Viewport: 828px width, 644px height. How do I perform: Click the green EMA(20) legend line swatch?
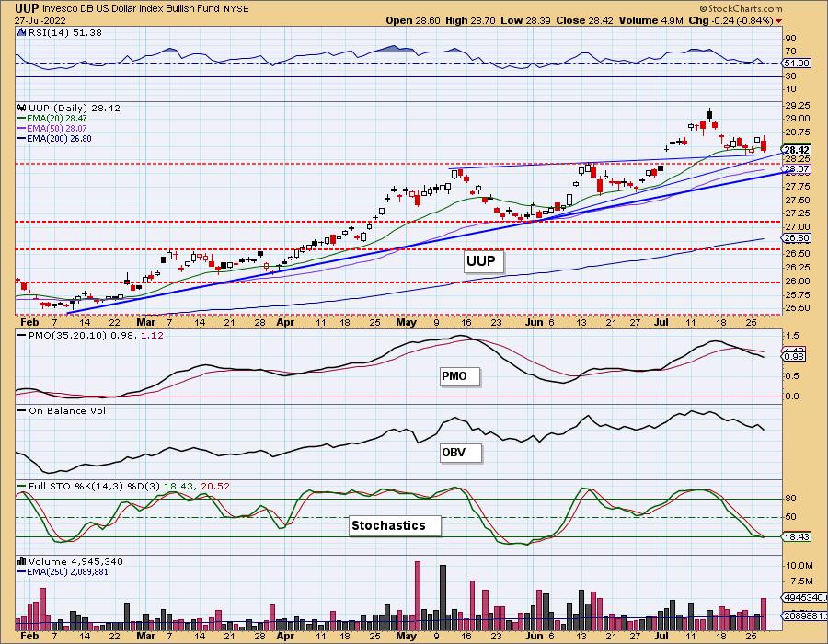(x=22, y=119)
